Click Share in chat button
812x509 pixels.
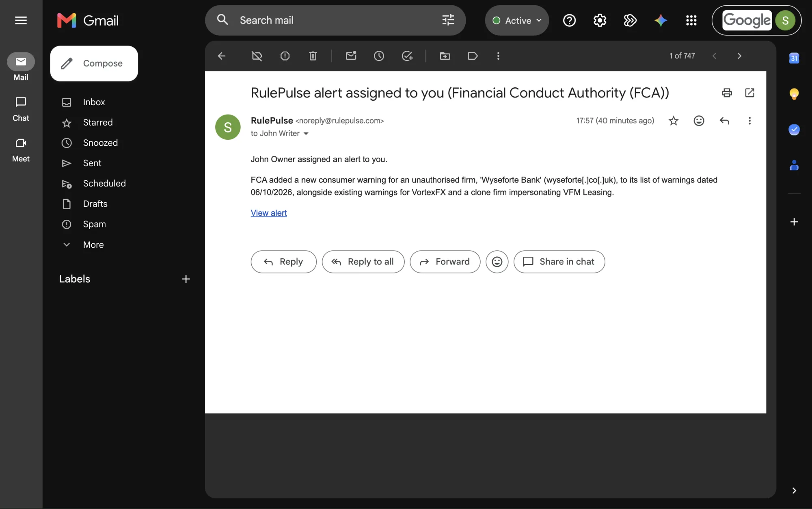559,262
